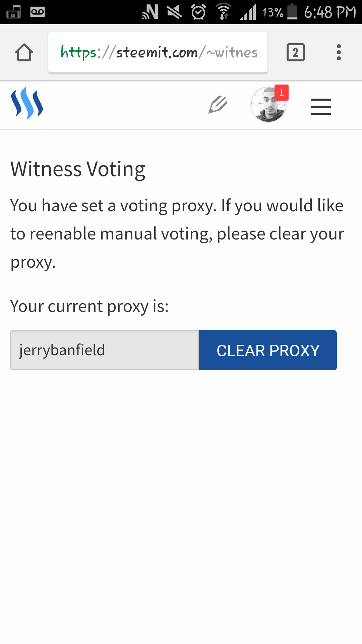Image resolution: width=362 pixels, height=644 pixels.
Task: Open the user profile avatar
Action: [268, 105]
